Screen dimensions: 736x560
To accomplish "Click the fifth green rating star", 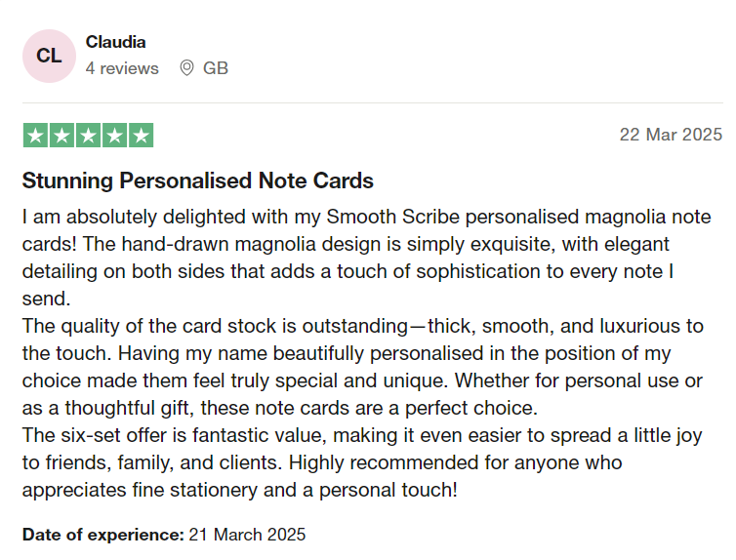I will (141, 136).
